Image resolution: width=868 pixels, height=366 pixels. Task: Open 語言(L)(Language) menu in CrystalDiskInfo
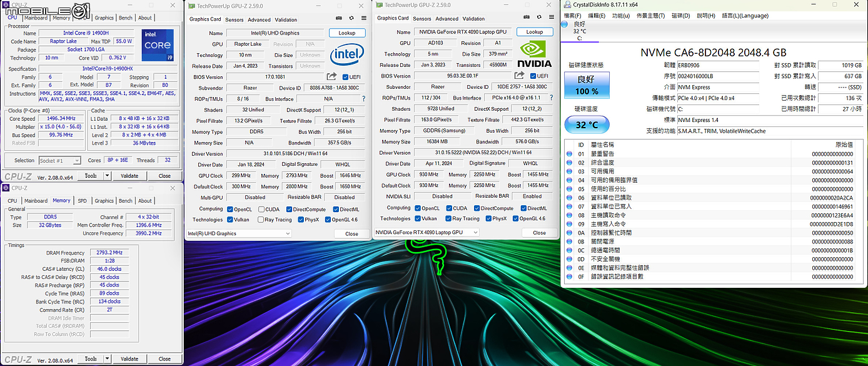pyautogui.click(x=745, y=16)
